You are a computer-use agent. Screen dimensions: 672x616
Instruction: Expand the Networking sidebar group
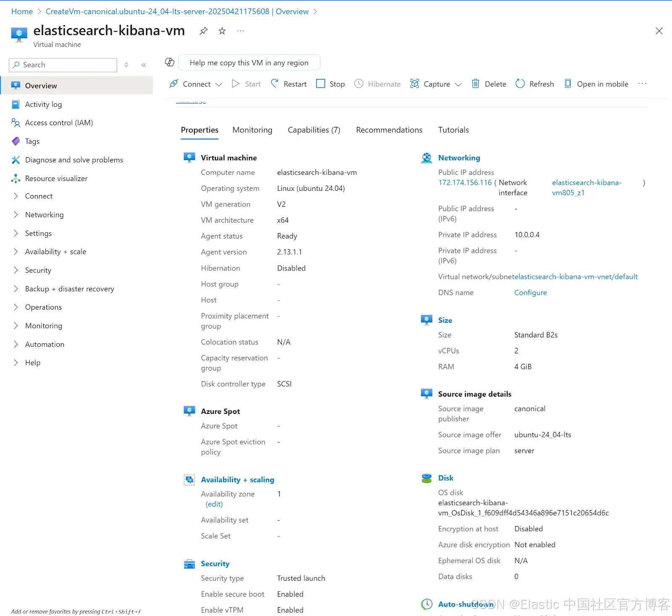tap(44, 215)
